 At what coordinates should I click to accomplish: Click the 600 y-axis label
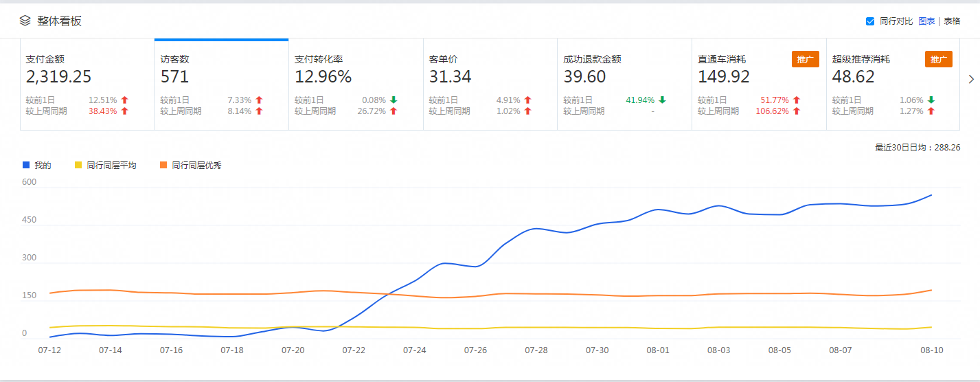(29, 182)
